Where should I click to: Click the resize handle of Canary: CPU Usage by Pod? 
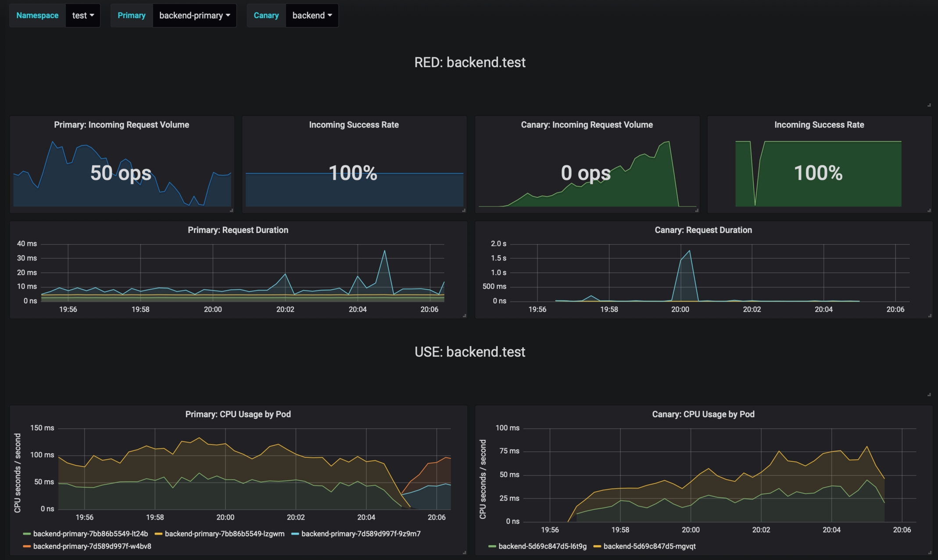[x=929, y=553]
